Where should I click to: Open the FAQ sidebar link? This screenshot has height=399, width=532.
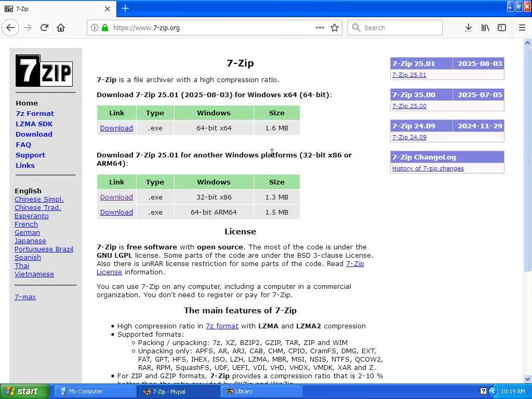pyautogui.click(x=23, y=145)
